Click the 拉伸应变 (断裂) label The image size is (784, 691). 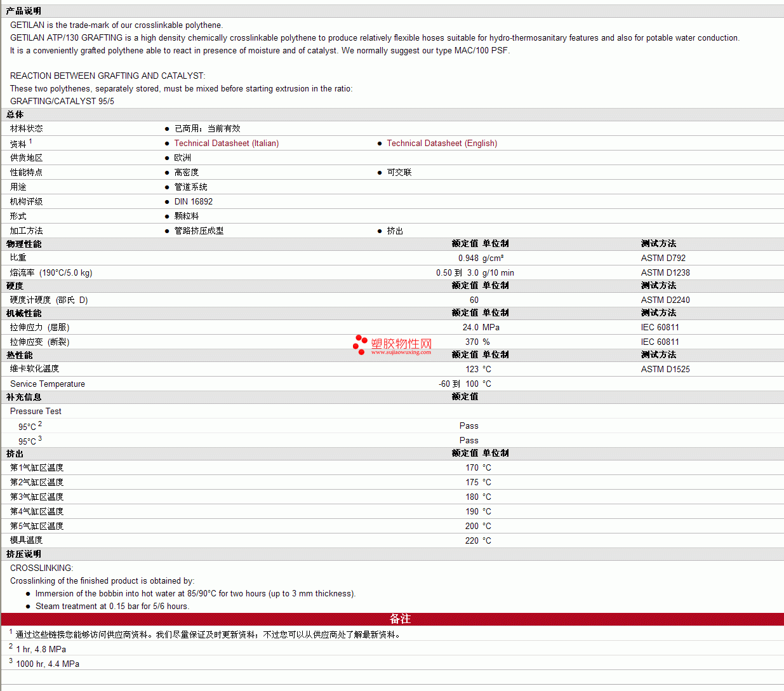40,342
